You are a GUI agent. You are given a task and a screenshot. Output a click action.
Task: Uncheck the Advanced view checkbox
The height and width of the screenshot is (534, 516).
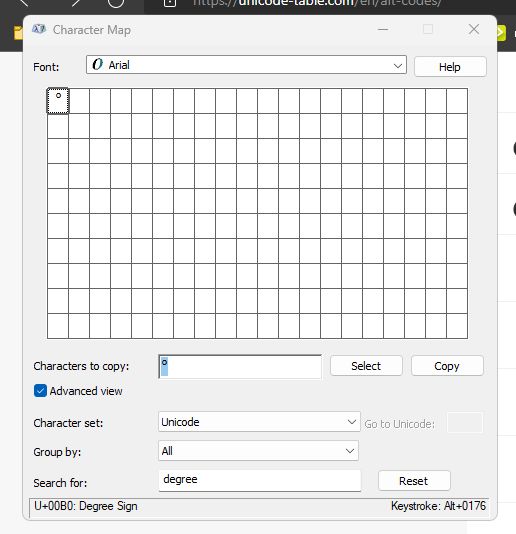(40, 391)
